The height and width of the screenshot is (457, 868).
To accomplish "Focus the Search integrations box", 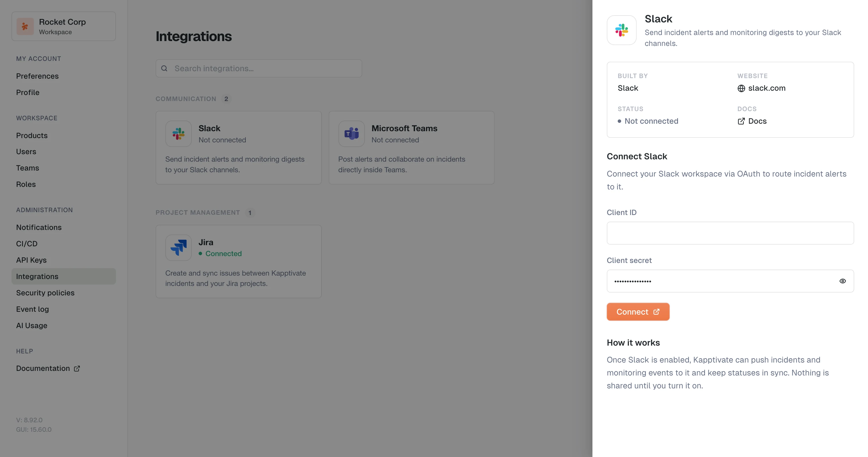I will tap(259, 68).
